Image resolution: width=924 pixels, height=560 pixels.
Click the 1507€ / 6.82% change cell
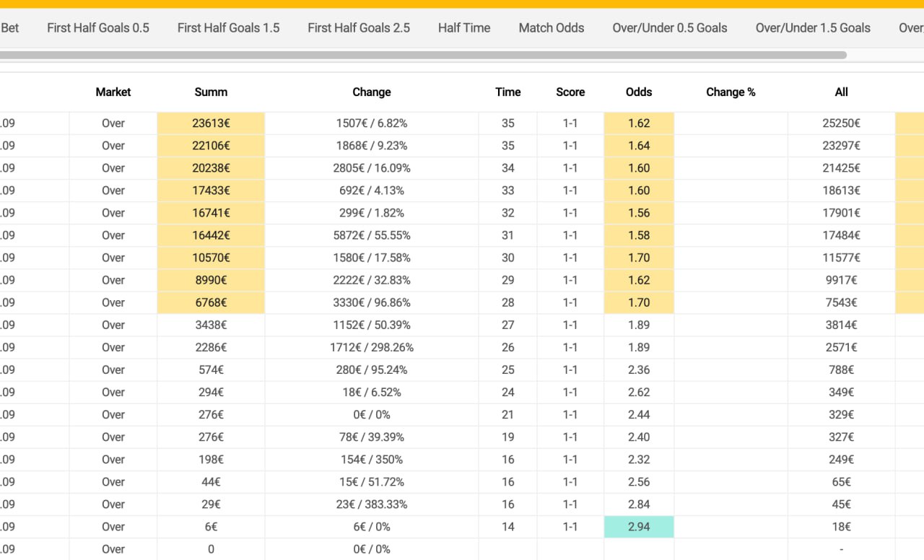[x=372, y=123]
